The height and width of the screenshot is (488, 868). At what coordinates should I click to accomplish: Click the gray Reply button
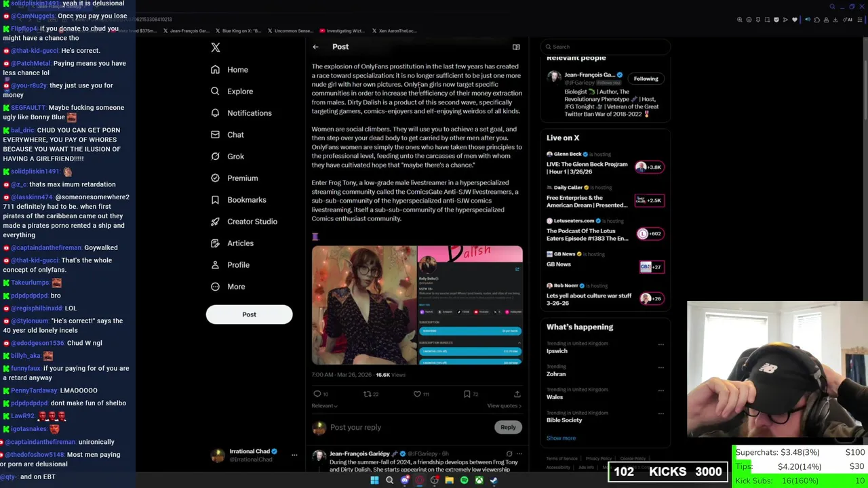[x=508, y=428]
